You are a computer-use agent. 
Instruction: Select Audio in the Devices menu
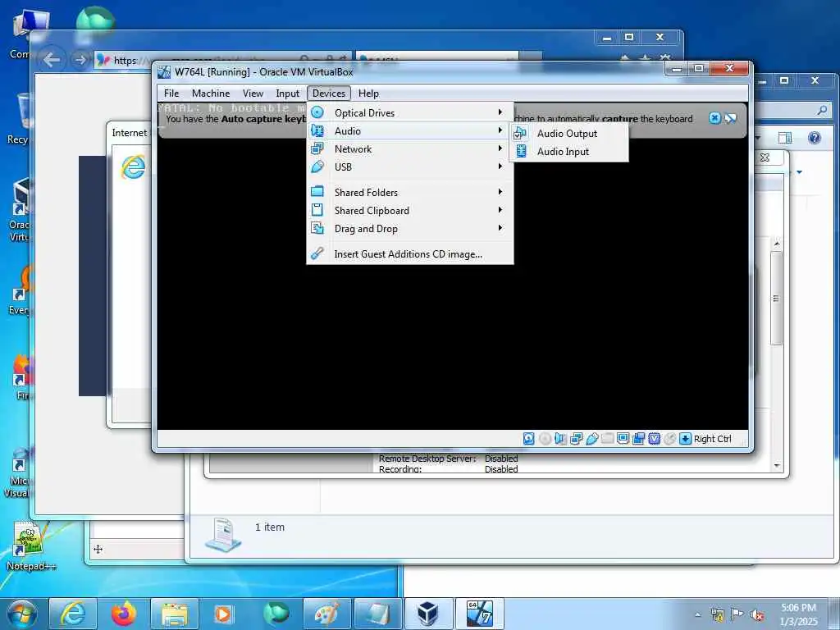point(410,130)
